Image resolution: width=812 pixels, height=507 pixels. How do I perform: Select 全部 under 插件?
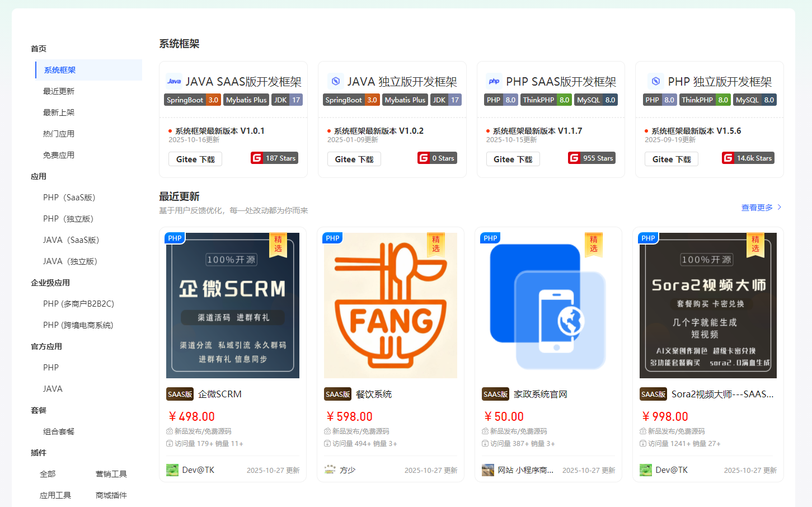click(48, 474)
